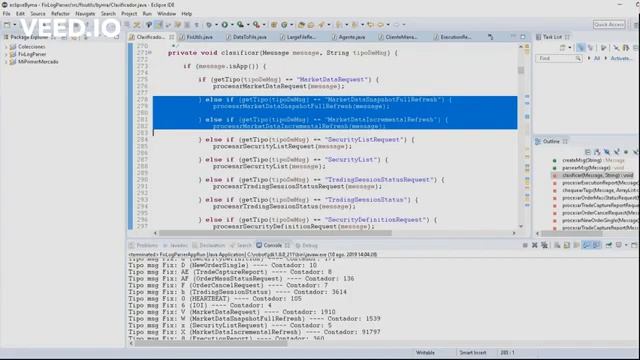Click the New Task icon in Task List
640x360 pixels.
pos(563,48)
